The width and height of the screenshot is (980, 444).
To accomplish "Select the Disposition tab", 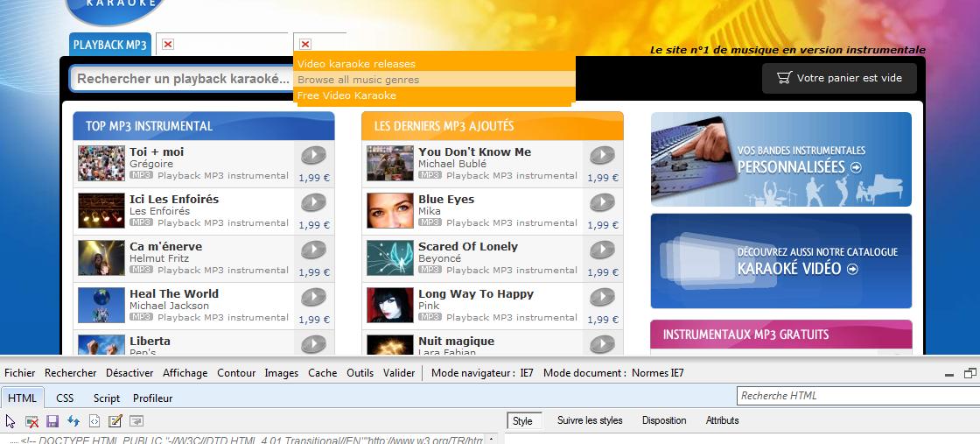I will (x=664, y=420).
